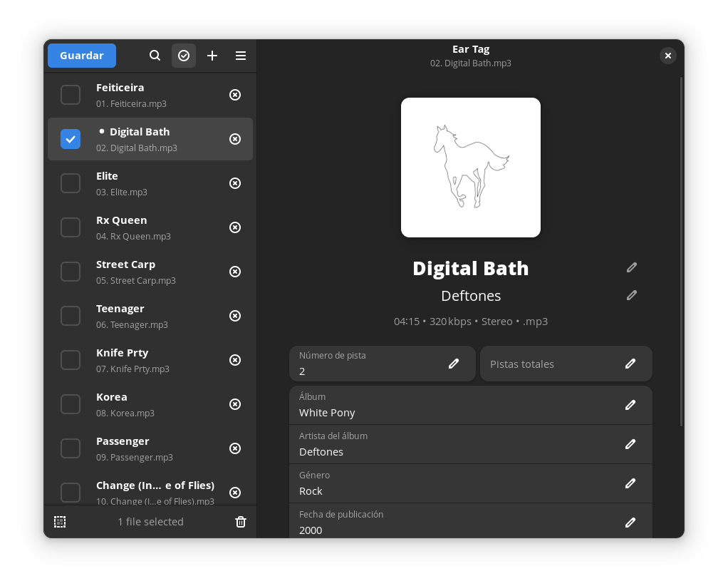Select the Korea track title
728x586 pixels.
click(111, 397)
